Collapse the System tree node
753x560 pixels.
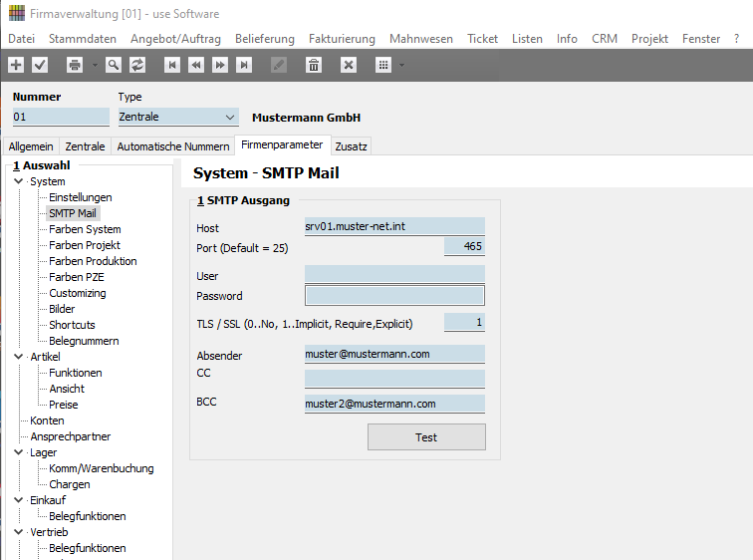[18, 181]
